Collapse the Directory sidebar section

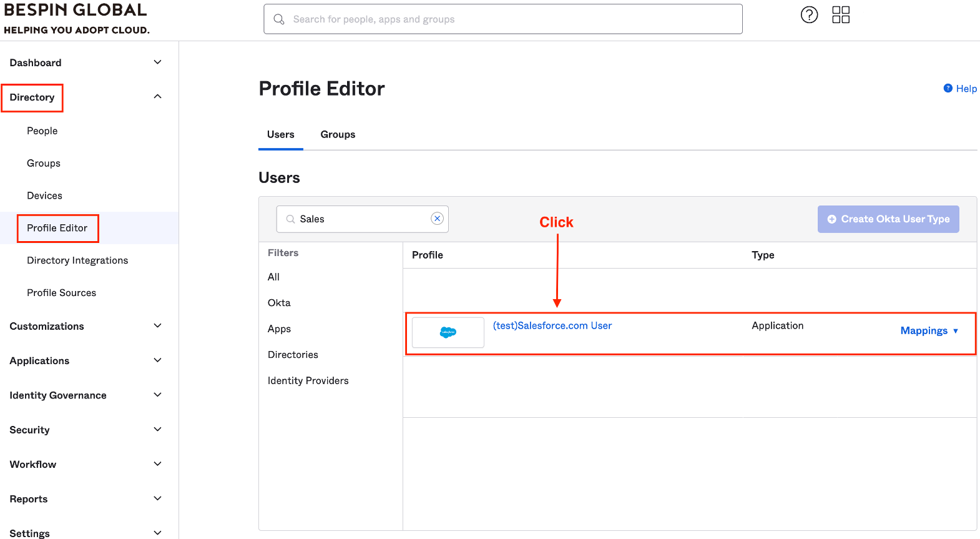pyautogui.click(x=157, y=97)
